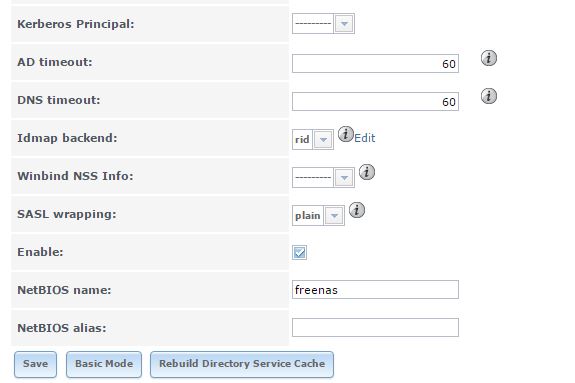Focus the AD timeout input field
The width and height of the screenshot is (575, 383).
[375, 64]
